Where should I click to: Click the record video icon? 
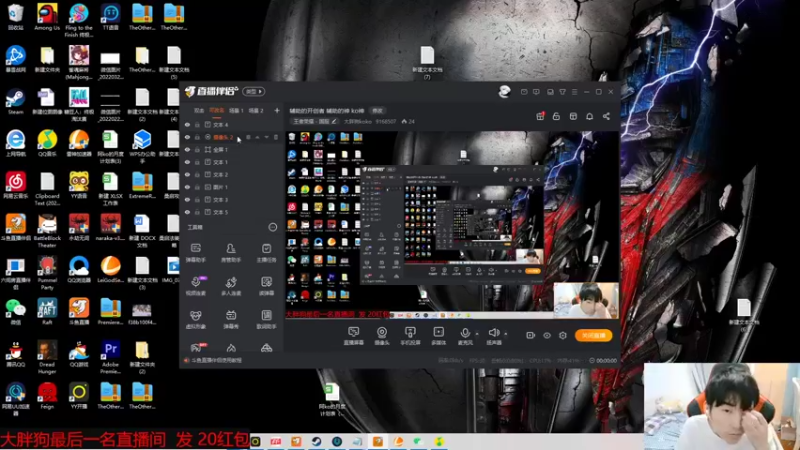530,335
